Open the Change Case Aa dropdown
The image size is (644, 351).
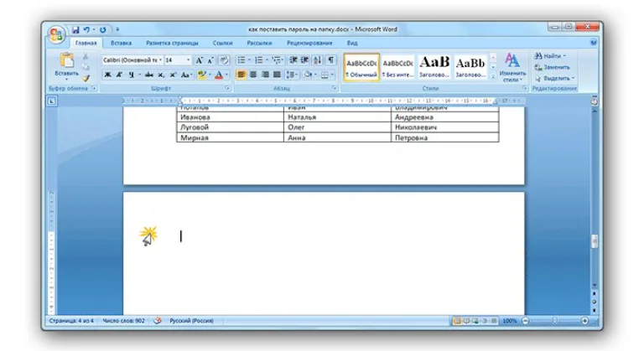186,75
